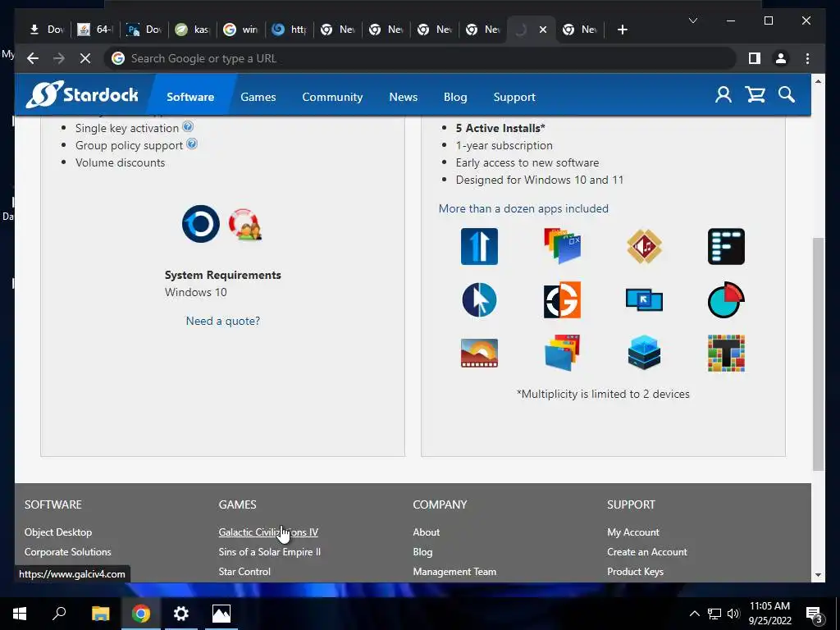Click the gold diamond music-note app icon
This screenshot has width=840, height=630.
click(645, 246)
